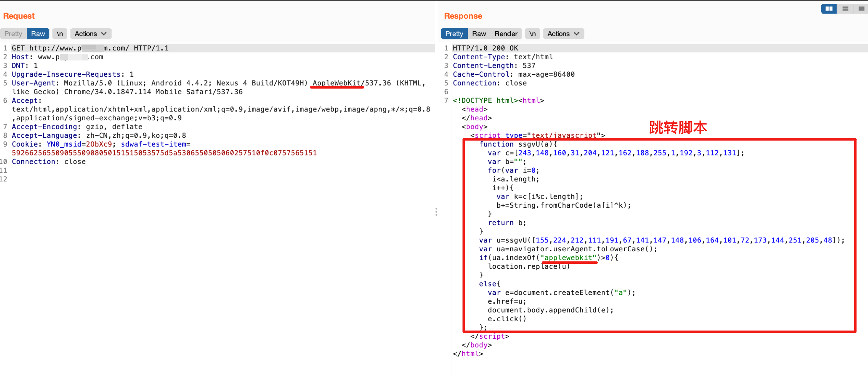The width and height of the screenshot is (868, 375).
Task: Click 'function ssgvU(a){' line
Action: [x=518, y=144]
